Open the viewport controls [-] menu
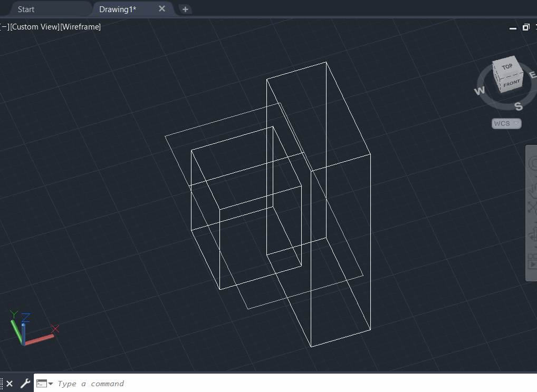The width and height of the screenshot is (537, 392). (x=4, y=26)
